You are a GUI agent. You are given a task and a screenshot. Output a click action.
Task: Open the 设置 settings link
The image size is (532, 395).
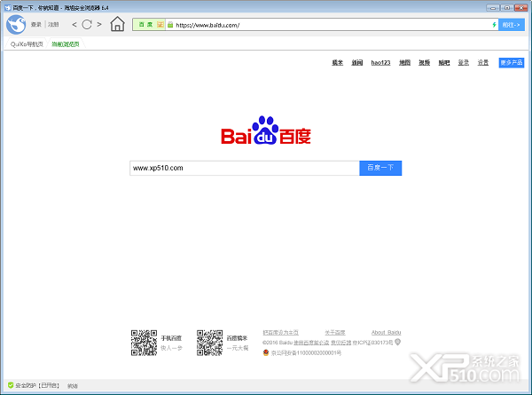[x=483, y=62]
